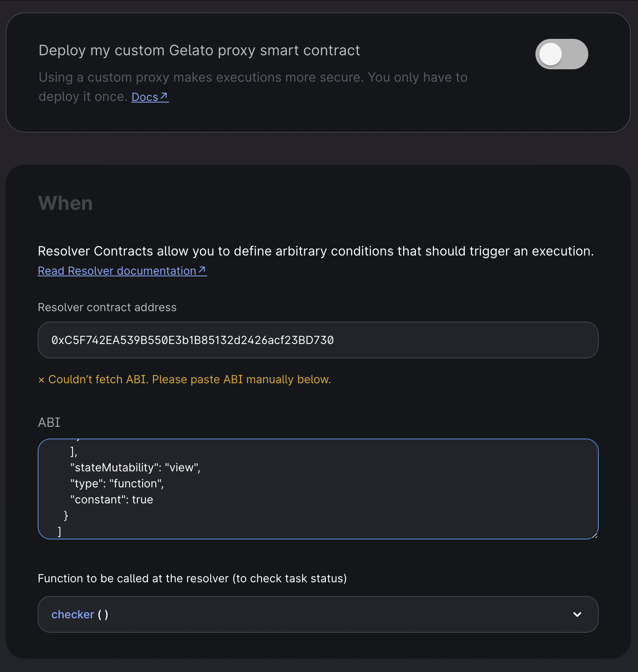Focus the Resolver contract address field

coord(318,340)
